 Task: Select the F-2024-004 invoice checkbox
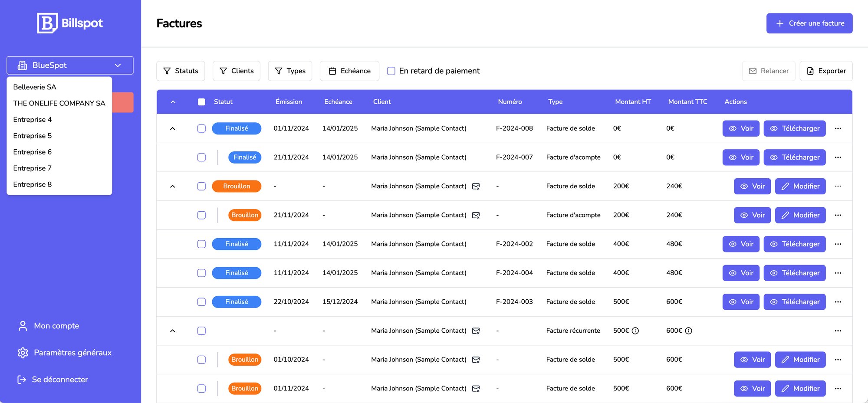[x=201, y=273]
